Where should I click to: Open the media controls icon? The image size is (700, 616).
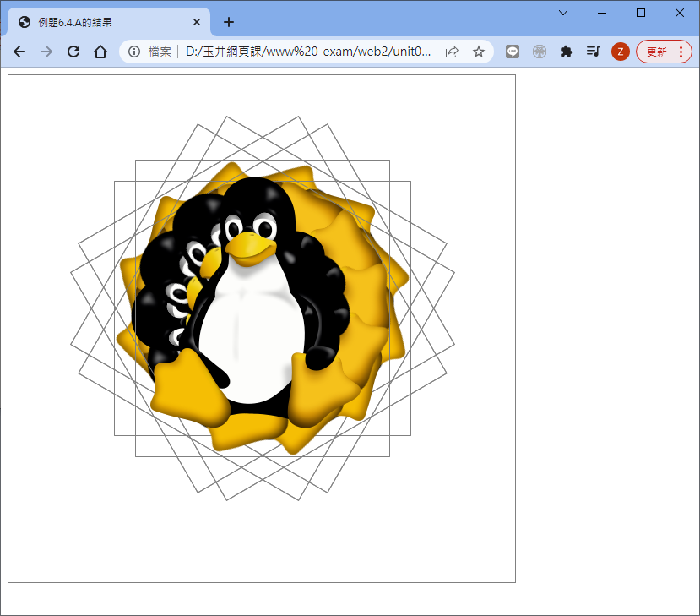click(593, 52)
